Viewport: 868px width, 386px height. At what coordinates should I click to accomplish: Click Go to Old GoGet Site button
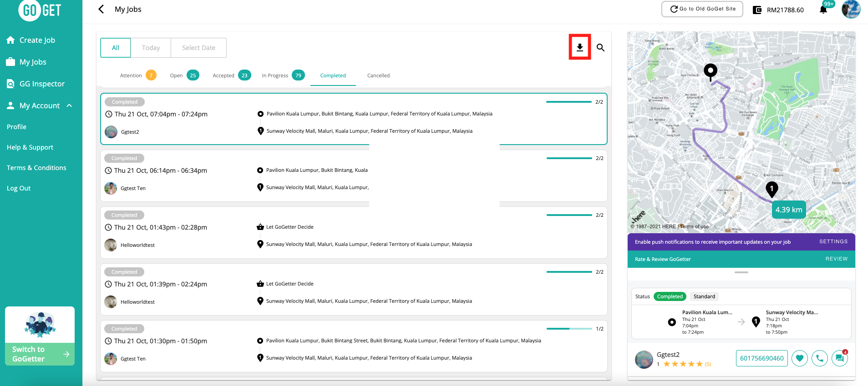click(x=702, y=9)
